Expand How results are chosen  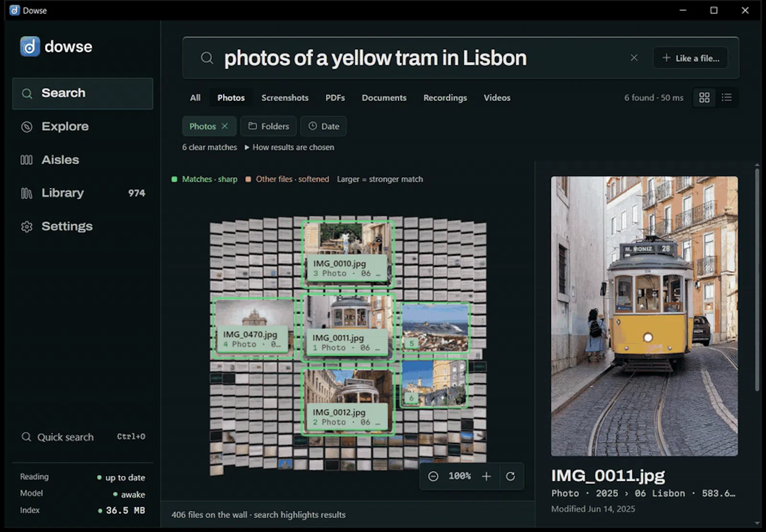(x=289, y=147)
